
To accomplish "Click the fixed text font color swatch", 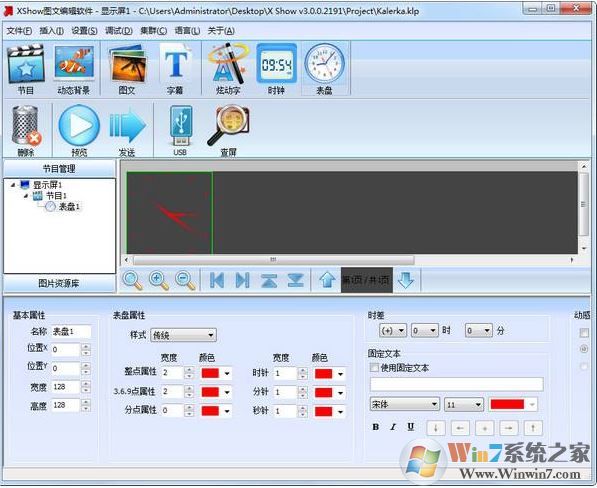I will point(507,404).
